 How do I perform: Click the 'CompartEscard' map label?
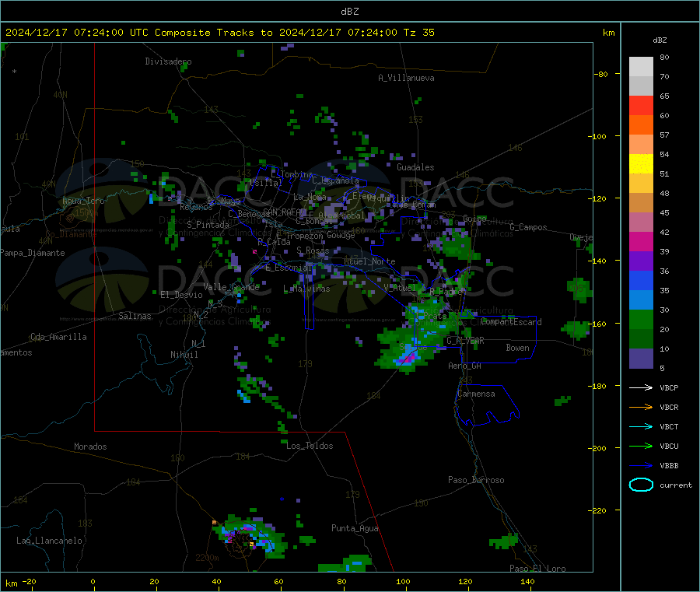click(512, 322)
